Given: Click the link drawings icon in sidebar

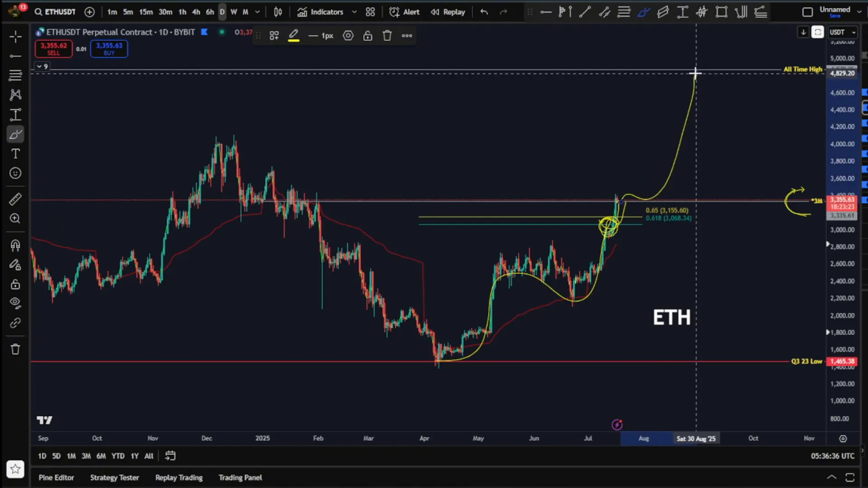Looking at the screenshot, I should (15, 323).
